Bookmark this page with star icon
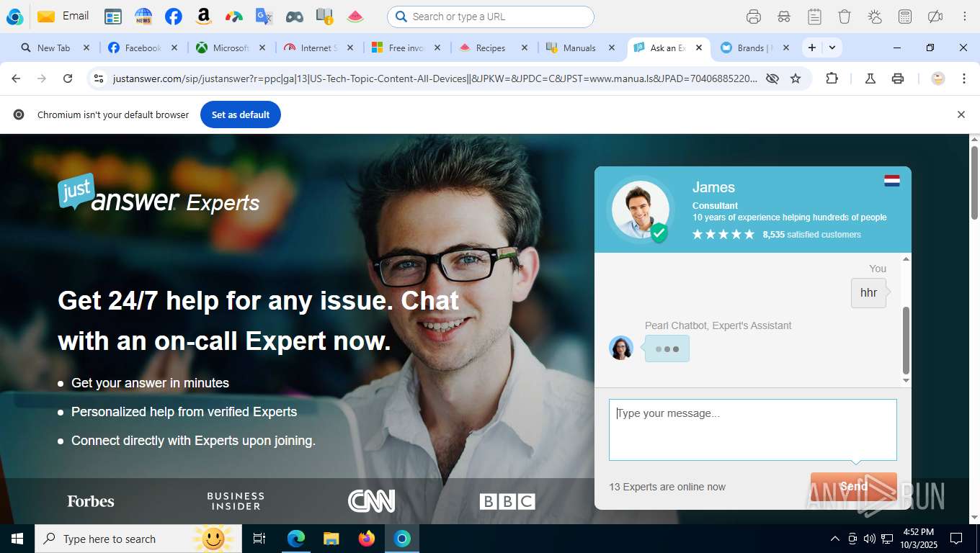 point(796,78)
